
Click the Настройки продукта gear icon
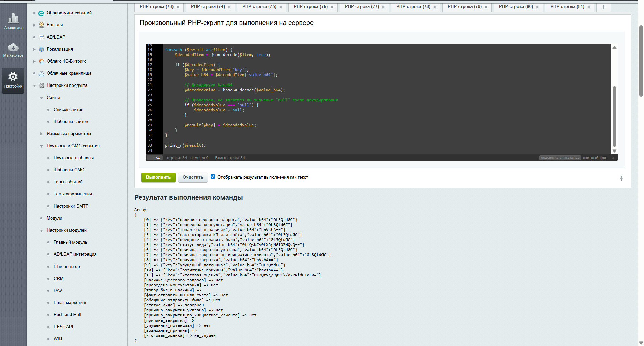tap(41, 85)
